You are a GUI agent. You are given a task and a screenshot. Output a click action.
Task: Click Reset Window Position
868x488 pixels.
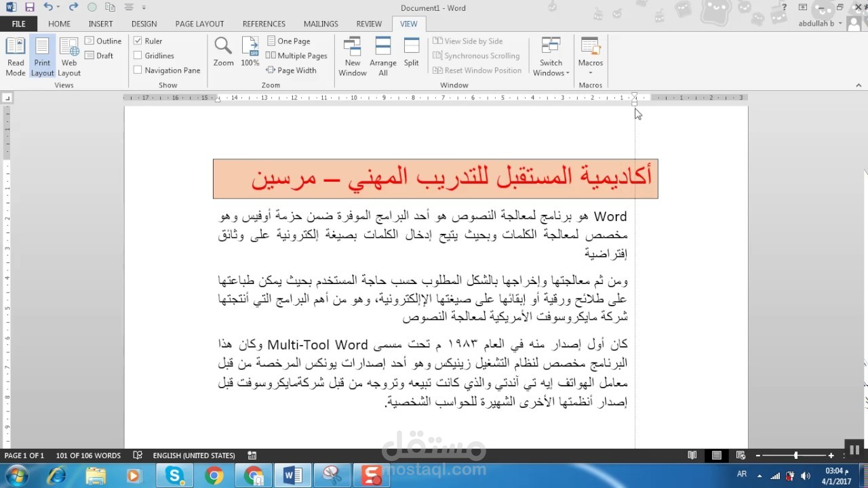[x=477, y=70]
